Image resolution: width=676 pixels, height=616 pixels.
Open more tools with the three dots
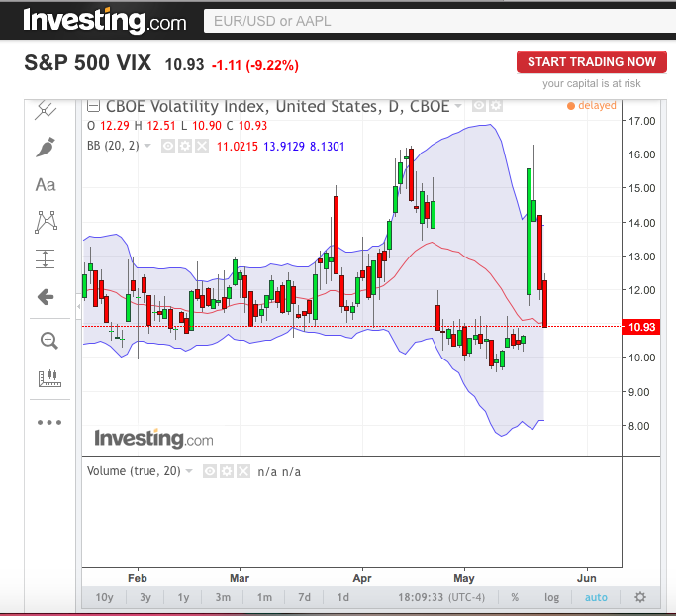49,422
